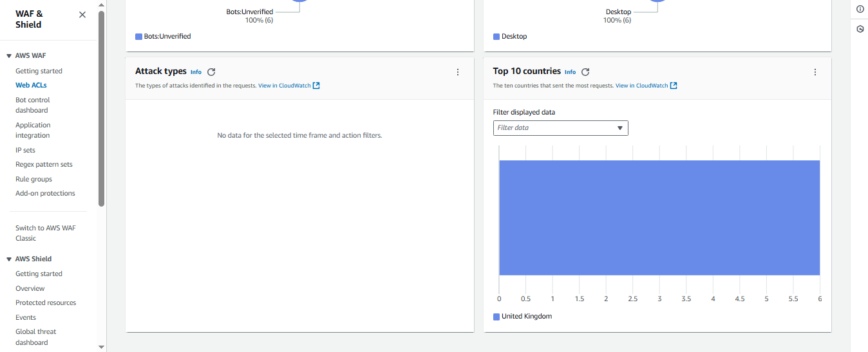This screenshot has height=352, width=868.
Task: Click the info circle icon on right panel
Action: coord(860,9)
